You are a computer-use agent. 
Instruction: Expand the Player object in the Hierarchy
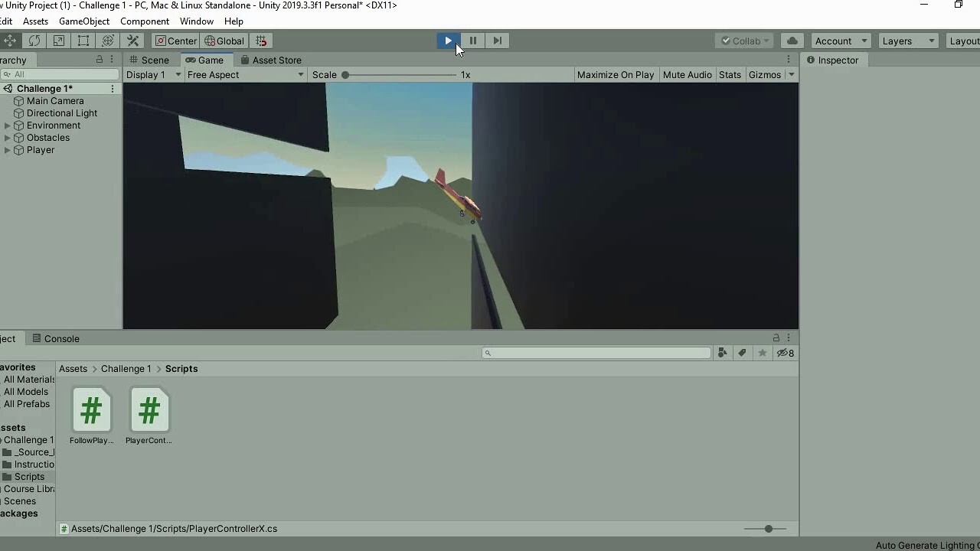[x=7, y=150]
